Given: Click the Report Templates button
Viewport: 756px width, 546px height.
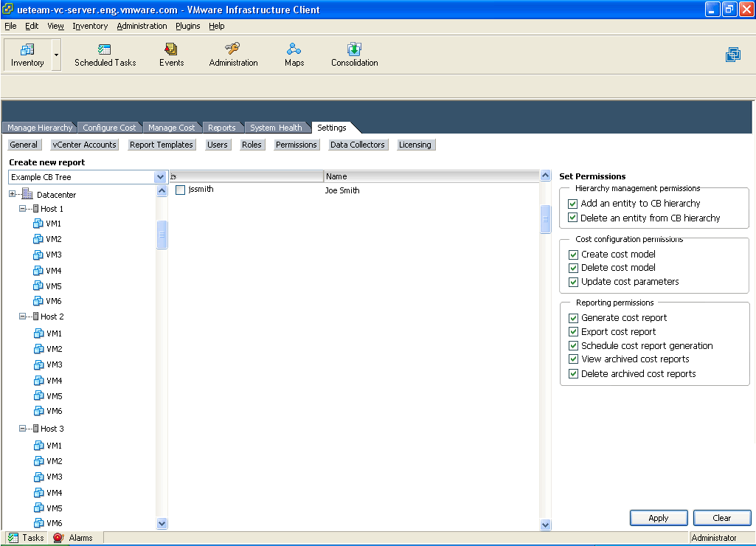Looking at the screenshot, I should click(x=162, y=145).
